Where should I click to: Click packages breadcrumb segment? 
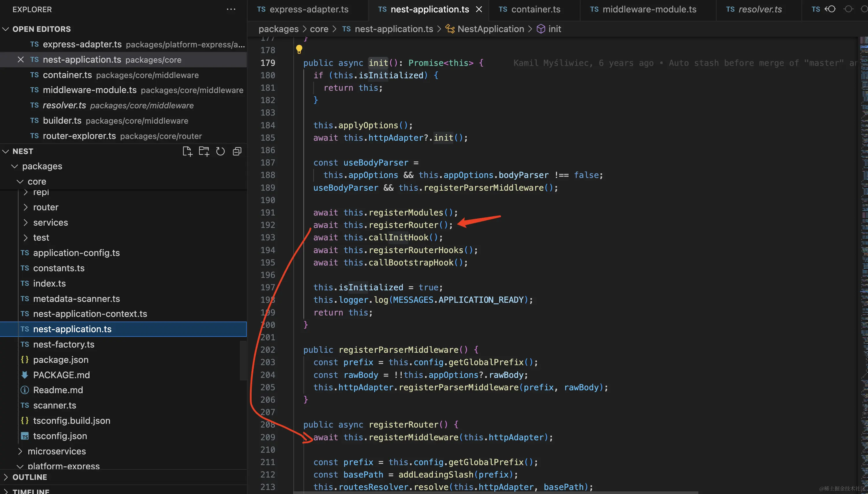pos(279,29)
